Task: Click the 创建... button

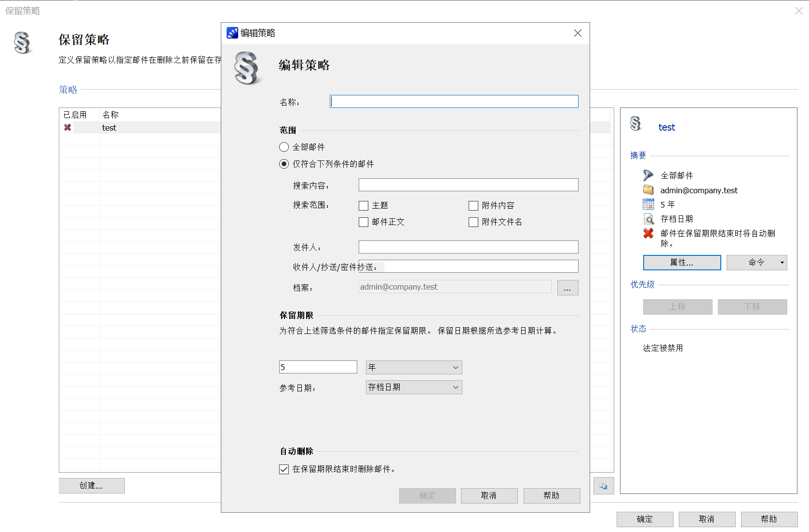Action: pyautogui.click(x=92, y=486)
